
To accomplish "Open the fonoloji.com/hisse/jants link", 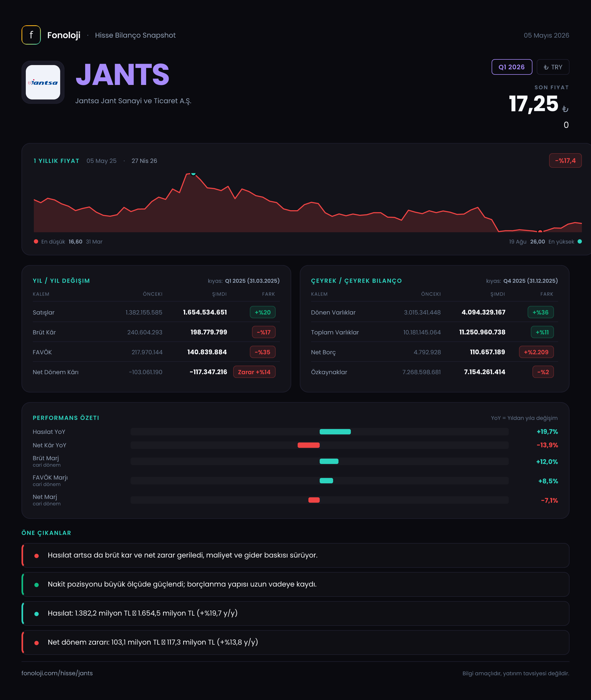I will click(x=57, y=673).
